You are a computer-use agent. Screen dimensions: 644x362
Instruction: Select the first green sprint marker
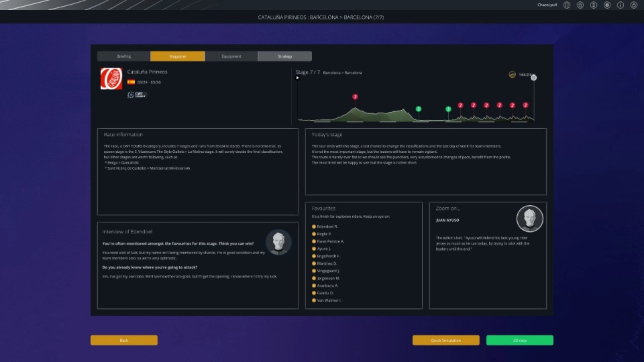419,109
